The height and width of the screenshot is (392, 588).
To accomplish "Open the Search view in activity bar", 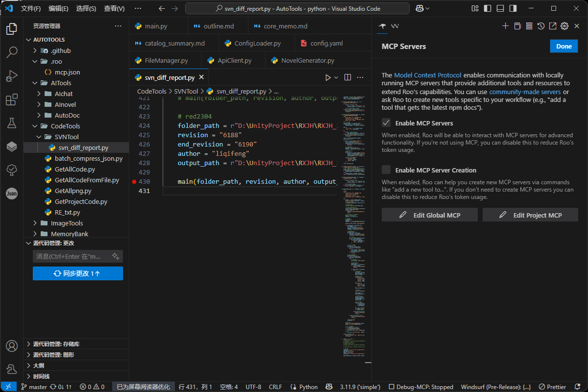I will click(12, 52).
